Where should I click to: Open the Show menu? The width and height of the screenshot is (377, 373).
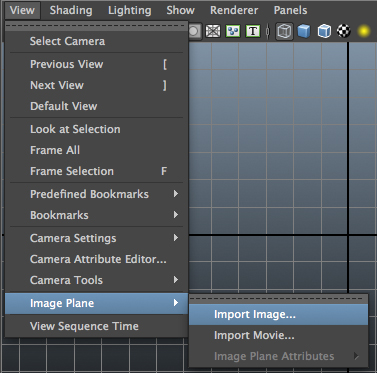[x=181, y=10]
